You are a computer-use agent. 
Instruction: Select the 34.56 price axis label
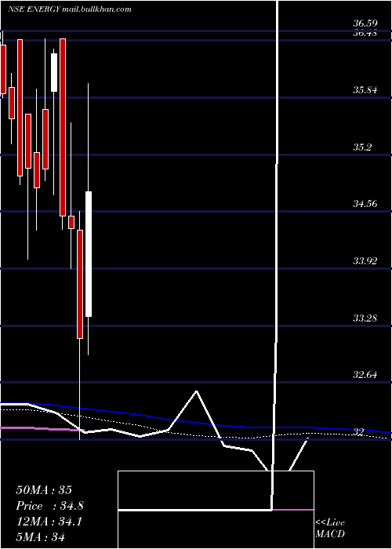pos(365,204)
